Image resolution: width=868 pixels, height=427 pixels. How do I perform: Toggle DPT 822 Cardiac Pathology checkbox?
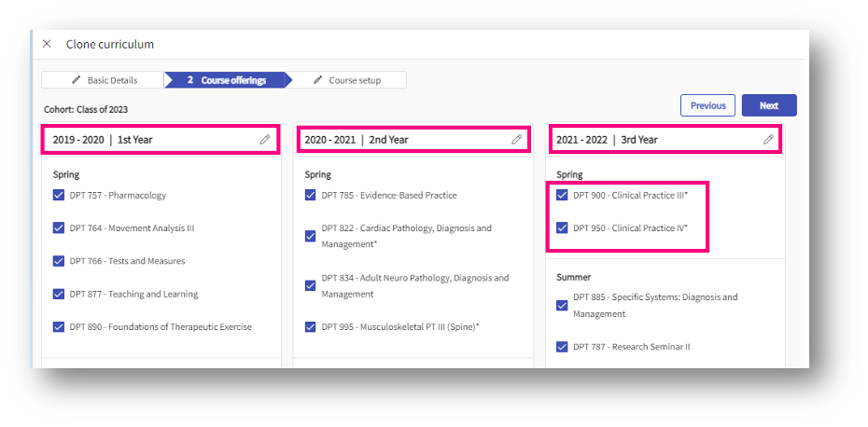click(x=311, y=236)
